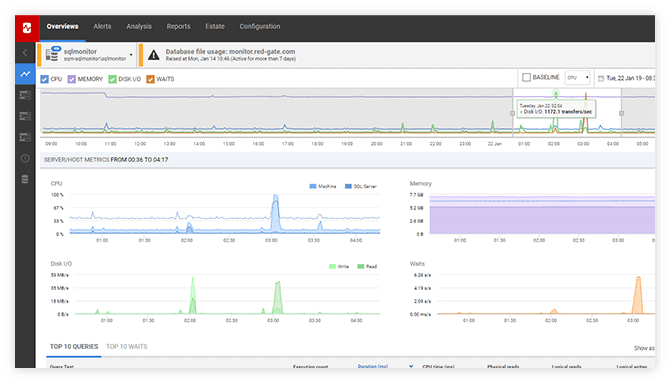Open the Configuration tab
Screen dimensions: 670x384
tap(260, 26)
